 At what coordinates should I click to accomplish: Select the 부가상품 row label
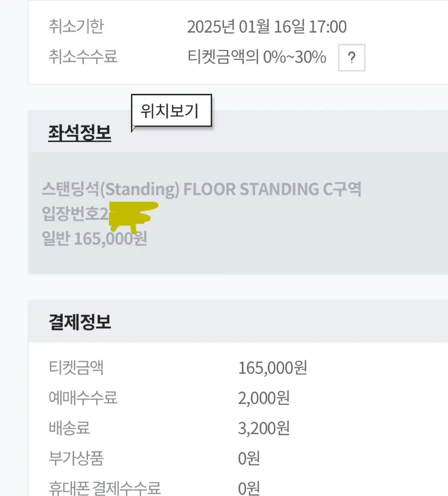tap(76, 458)
